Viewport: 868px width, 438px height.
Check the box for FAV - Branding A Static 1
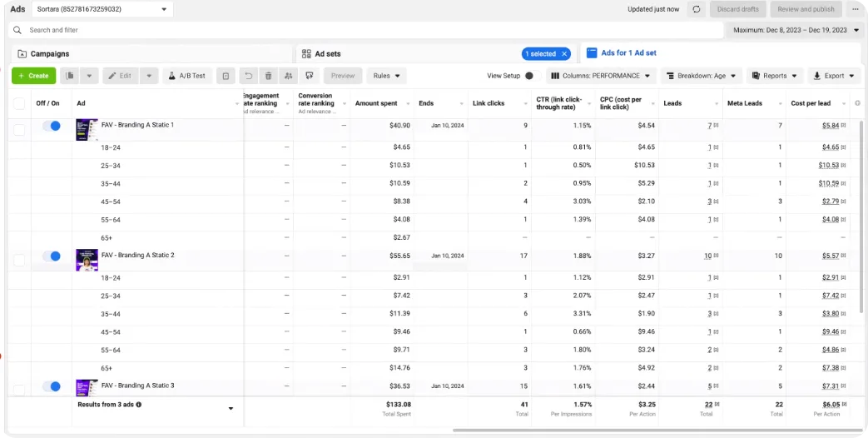(x=19, y=130)
